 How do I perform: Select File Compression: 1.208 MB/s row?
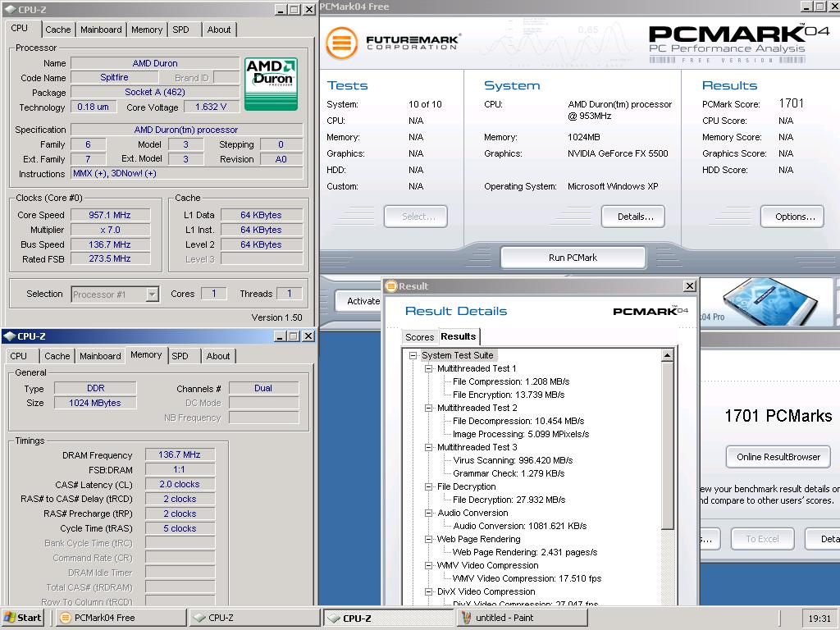511,381
